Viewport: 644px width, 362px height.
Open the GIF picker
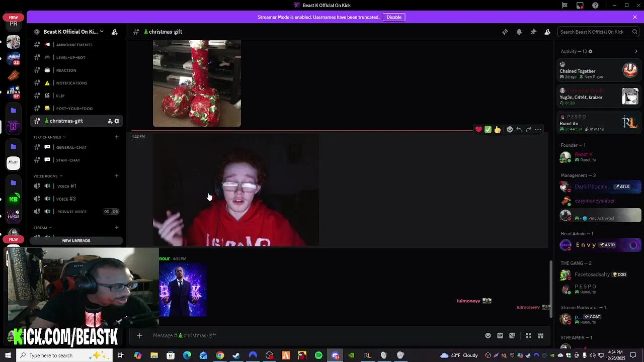pyautogui.click(x=500, y=336)
